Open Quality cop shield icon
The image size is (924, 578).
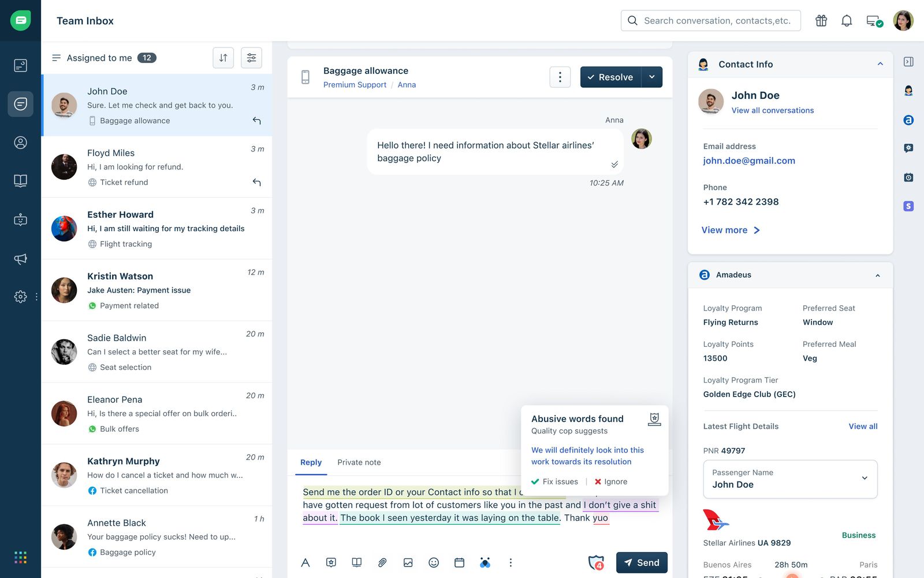(596, 562)
